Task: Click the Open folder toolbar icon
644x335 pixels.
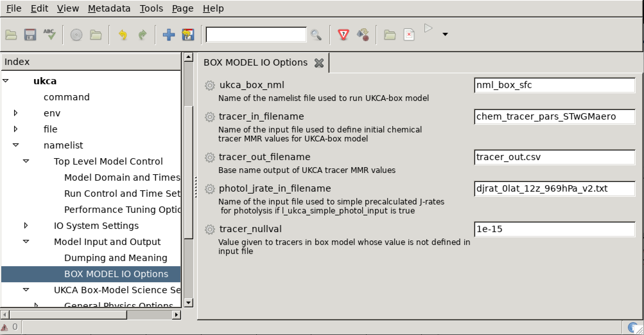Action: tap(11, 35)
